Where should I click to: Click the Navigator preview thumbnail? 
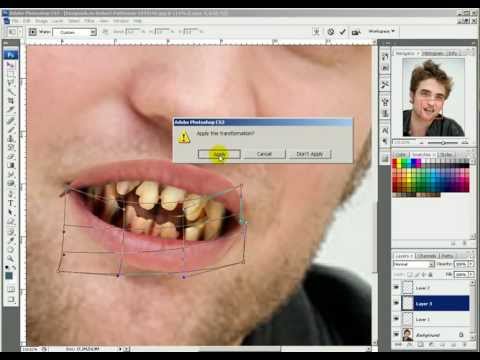433,97
